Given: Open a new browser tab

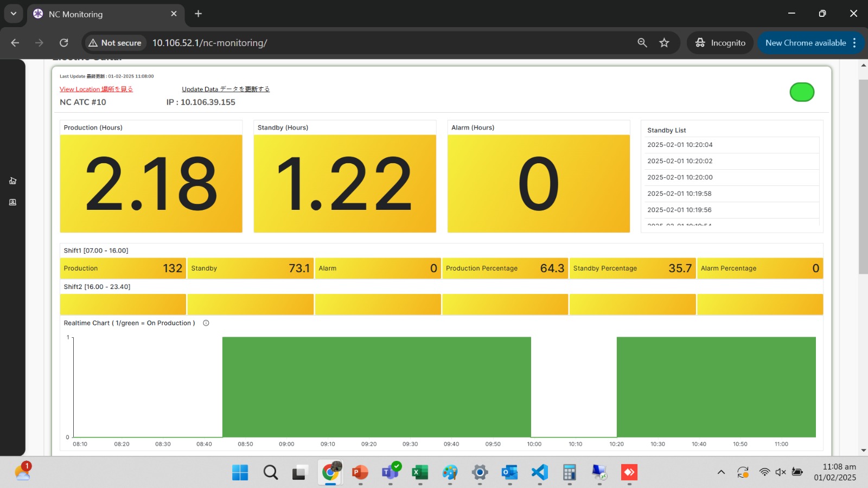Looking at the screenshot, I should [x=199, y=14].
